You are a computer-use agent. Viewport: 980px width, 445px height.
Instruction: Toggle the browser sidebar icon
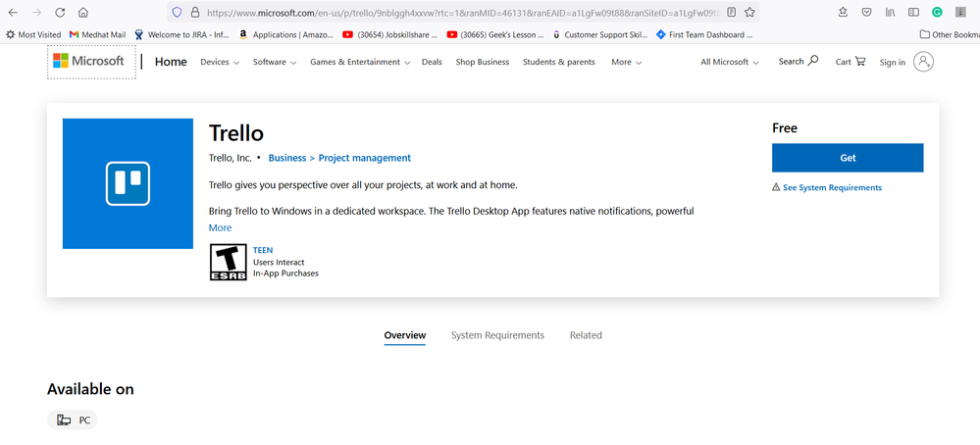pos(913,12)
